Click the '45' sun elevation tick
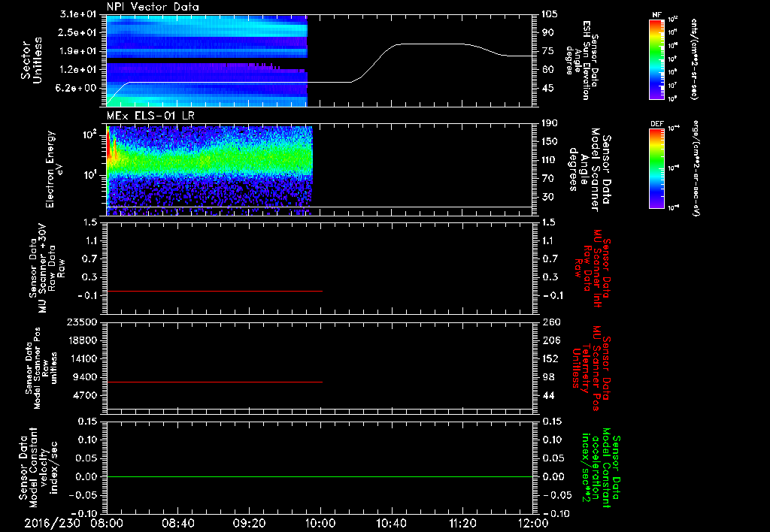The image size is (770, 532). (x=547, y=89)
